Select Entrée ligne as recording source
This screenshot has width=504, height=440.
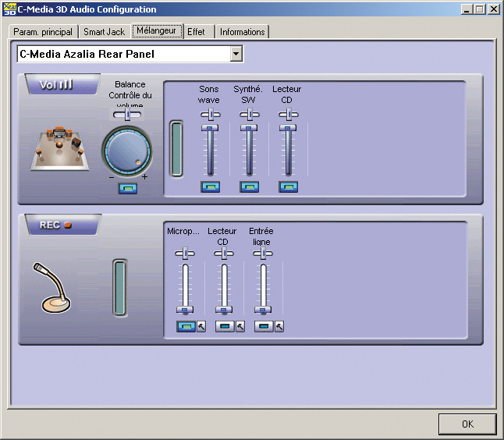pyautogui.click(x=264, y=327)
